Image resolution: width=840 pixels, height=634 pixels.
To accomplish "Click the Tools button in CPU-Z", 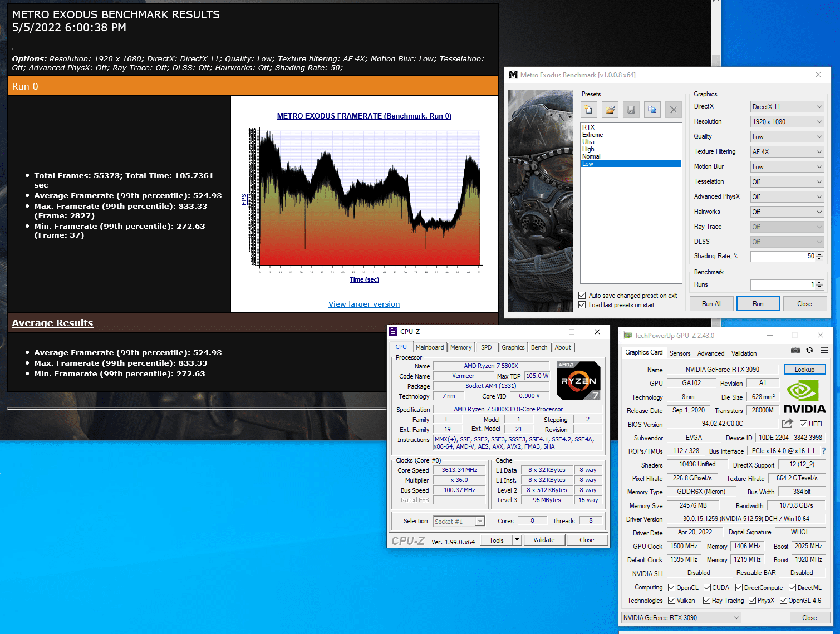I will coord(497,540).
